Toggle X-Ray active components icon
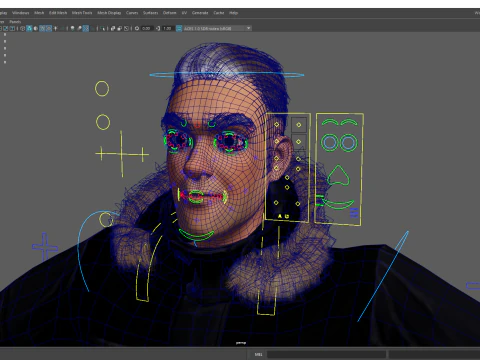480x360 pixels. (119, 28)
